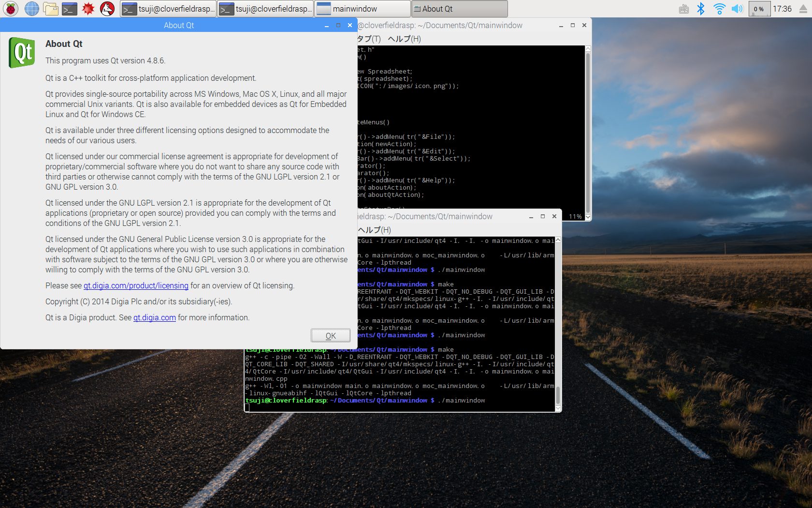Click the lower terminal scrollbar up arrow

point(558,240)
